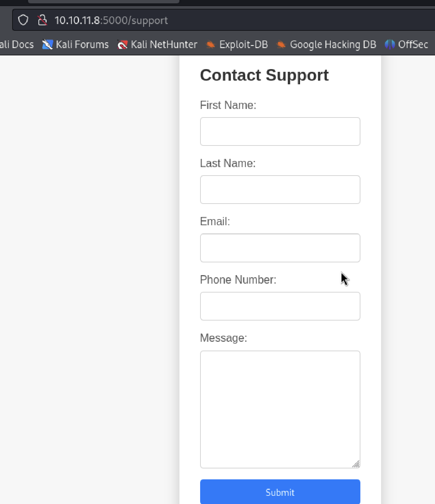Open the Google Hacking DB bookmark icon
This screenshot has height=504, width=435.
pyautogui.click(x=281, y=44)
